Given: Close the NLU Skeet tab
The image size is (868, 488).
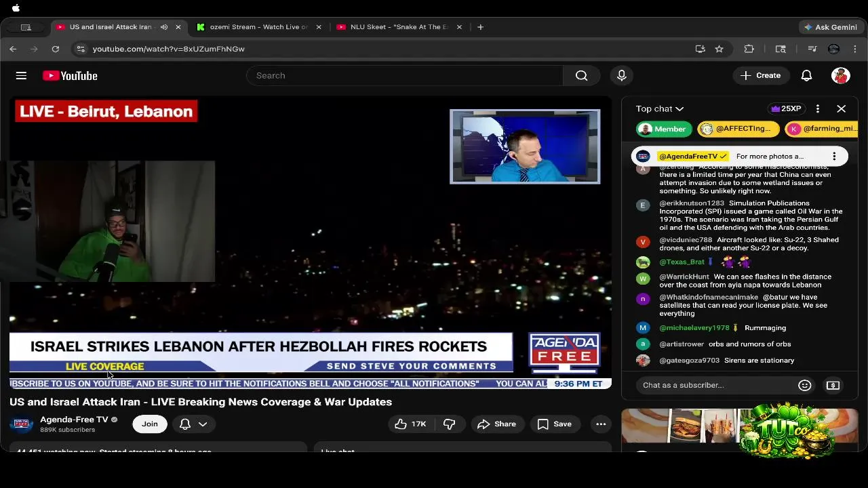Looking at the screenshot, I should [x=459, y=27].
